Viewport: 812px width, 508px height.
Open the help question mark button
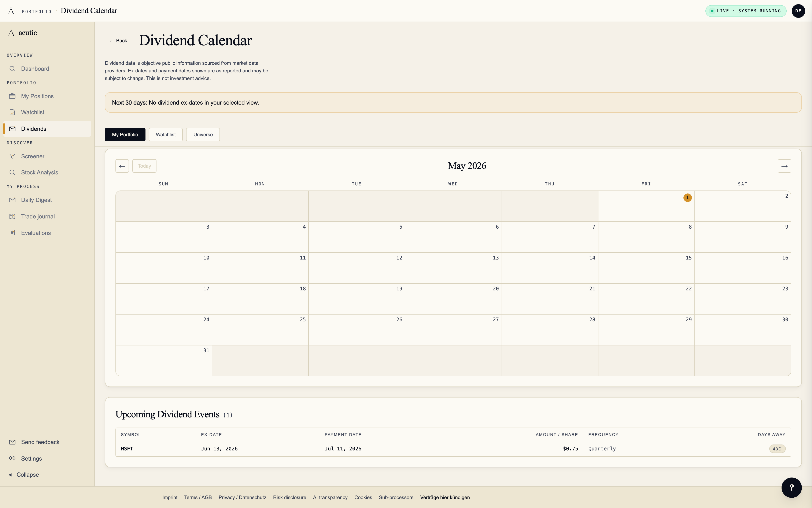[x=791, y=487]
